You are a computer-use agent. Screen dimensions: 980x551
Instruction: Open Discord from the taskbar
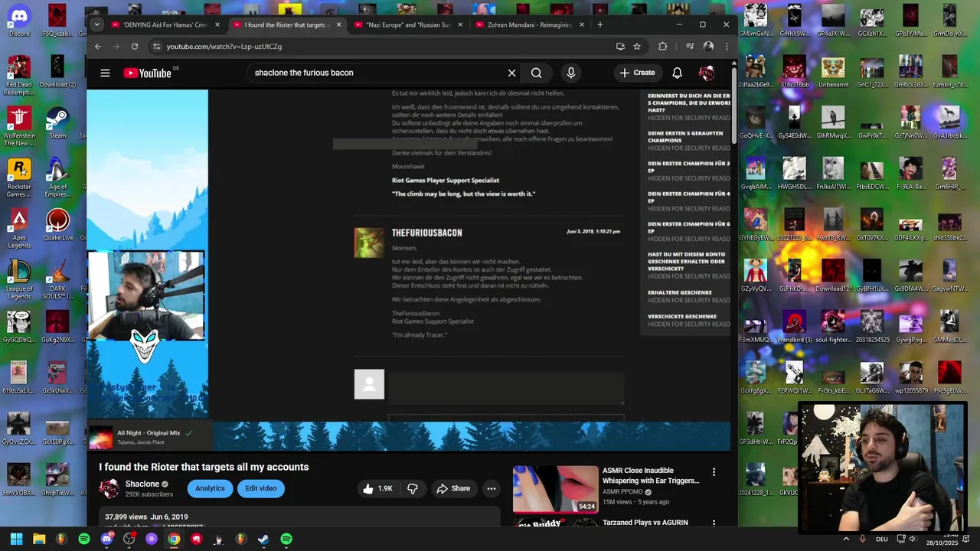[x=106, y=539]
